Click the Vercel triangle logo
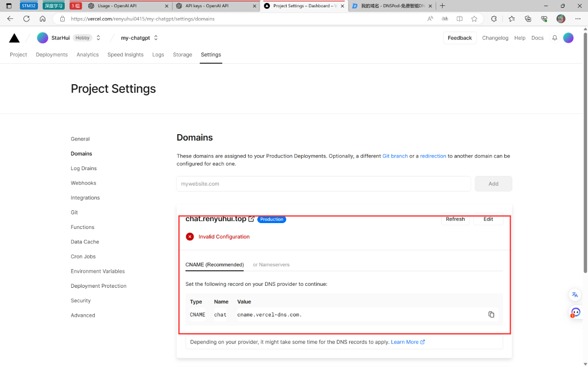 click(15, 38)
